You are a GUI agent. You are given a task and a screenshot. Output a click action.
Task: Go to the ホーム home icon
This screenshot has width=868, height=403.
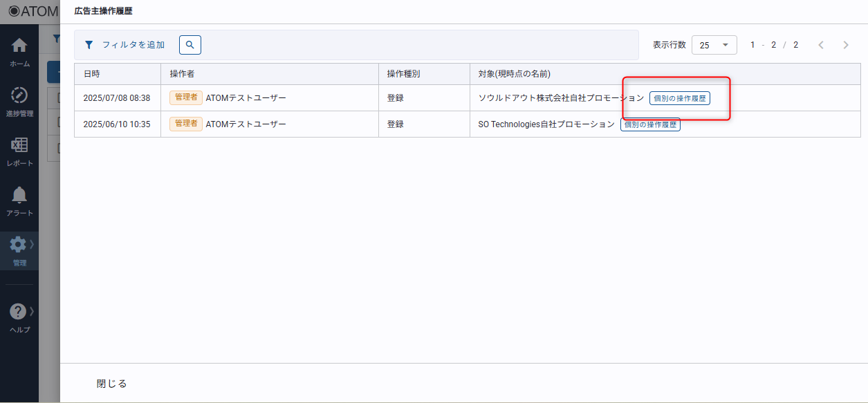click(x=19, y=46)
